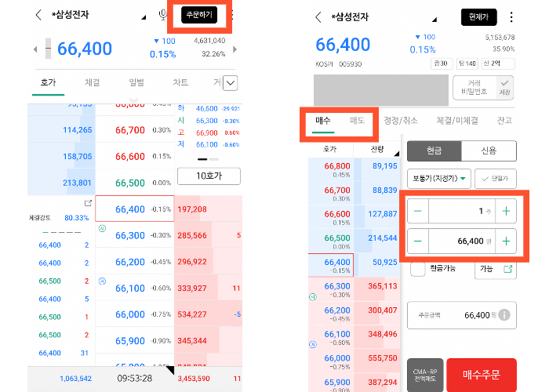The width and height of the screenshot is (549, 392).
Task: Tap the 잔량 column sort triangle
Action: tap(396, 154)
